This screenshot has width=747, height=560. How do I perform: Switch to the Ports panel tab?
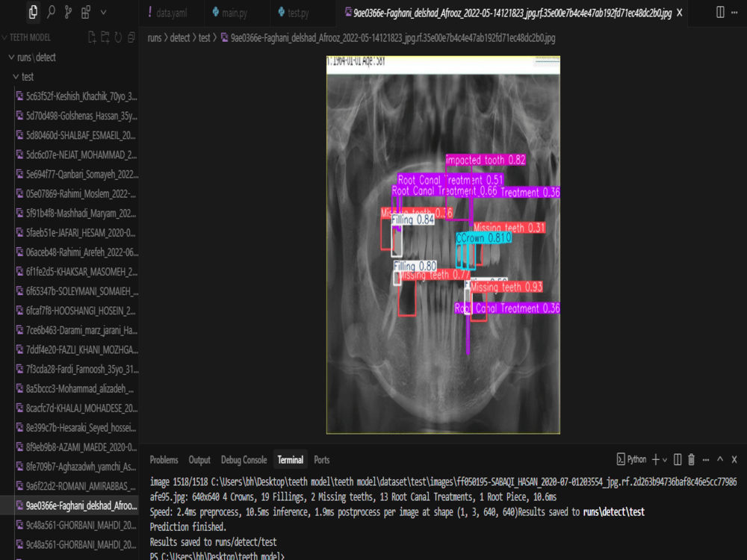point(321,460)
